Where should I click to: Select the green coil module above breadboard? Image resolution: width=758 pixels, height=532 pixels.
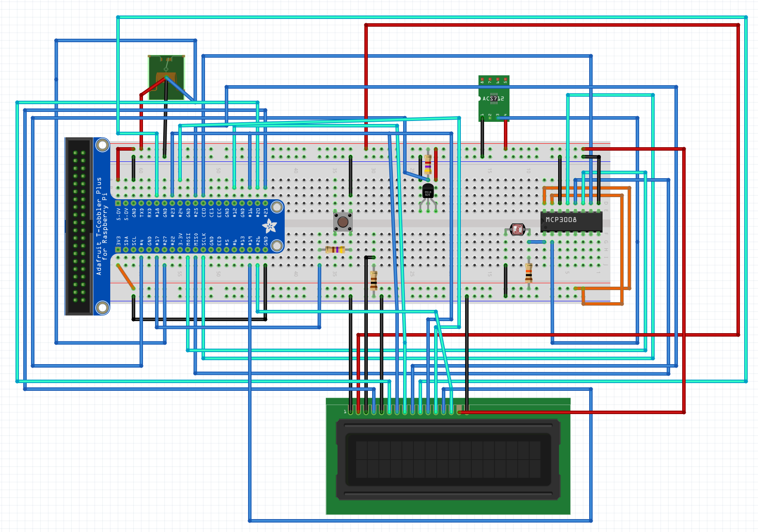[166, 77]
